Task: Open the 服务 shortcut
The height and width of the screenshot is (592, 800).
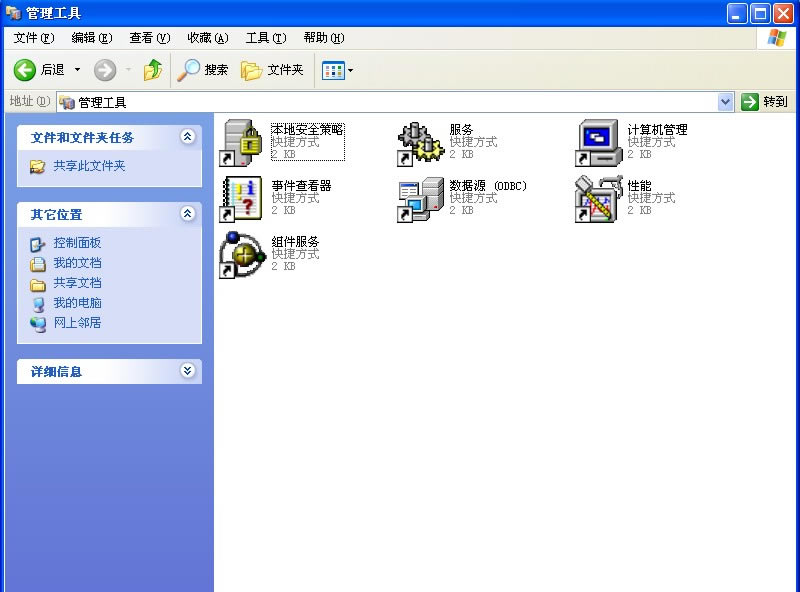Action: pos(419,141)
